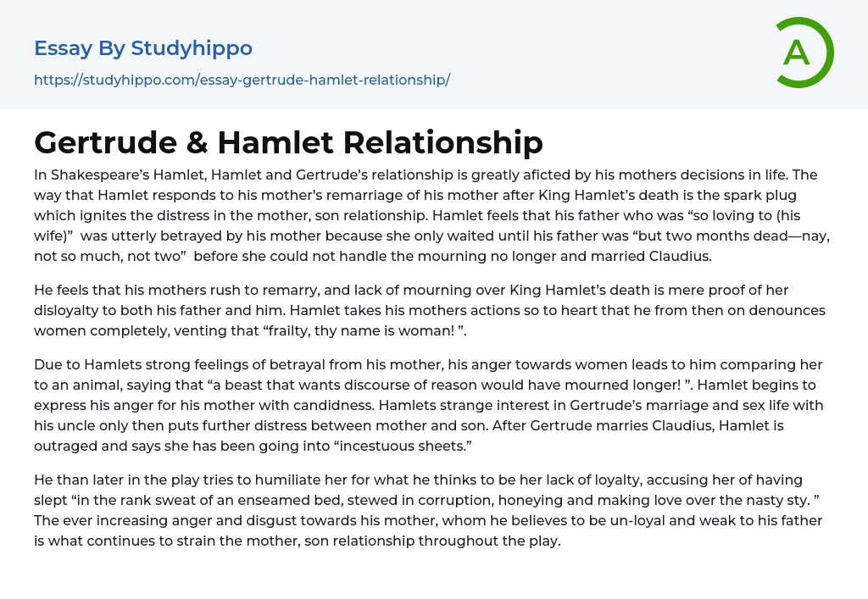This screenshot has width=868, height=599.
Task: Click the word "Relationship" in the essay title
Action: coord(442,142)
